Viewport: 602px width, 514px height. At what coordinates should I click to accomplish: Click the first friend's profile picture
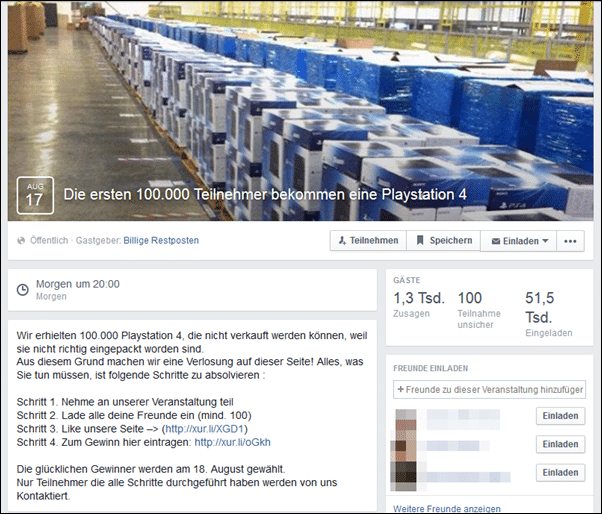406,420
